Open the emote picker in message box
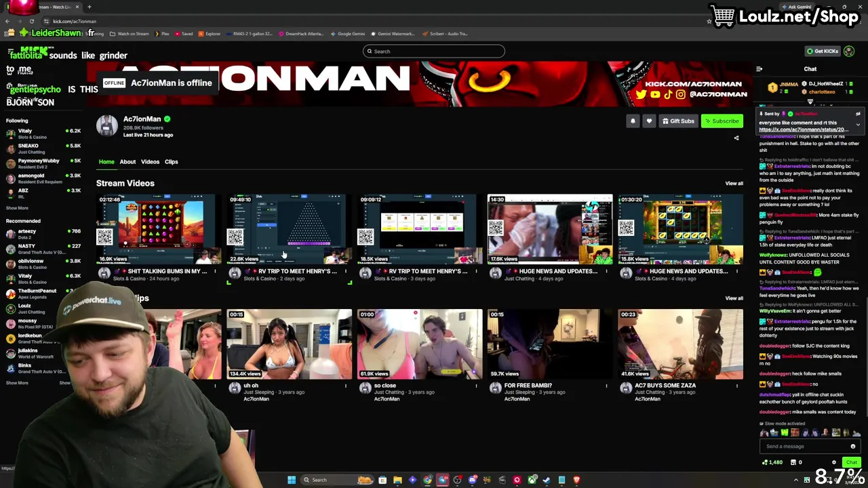 [853, 447]
